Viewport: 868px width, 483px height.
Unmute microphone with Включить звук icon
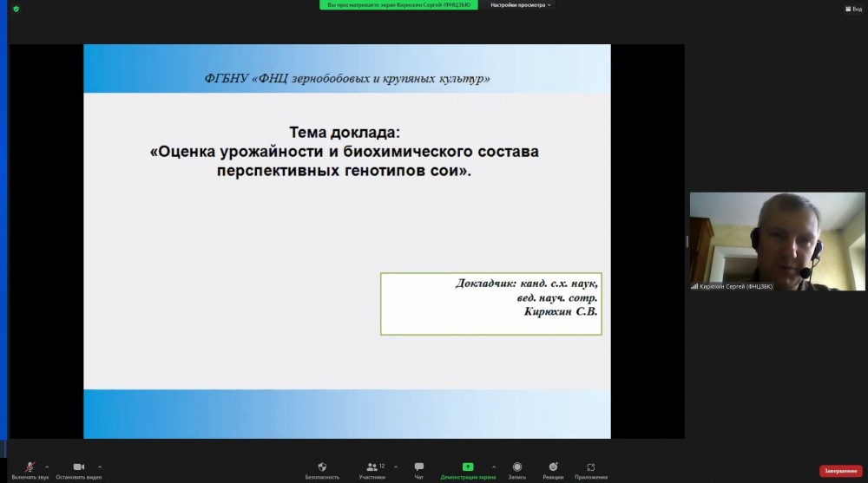pyautogui.click(x=30, y=467)
